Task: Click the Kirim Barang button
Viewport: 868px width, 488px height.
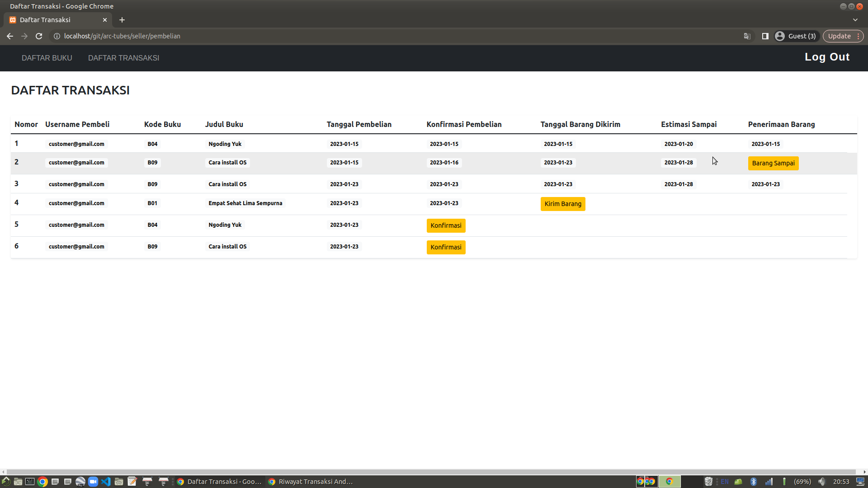Action: point(563,204)
